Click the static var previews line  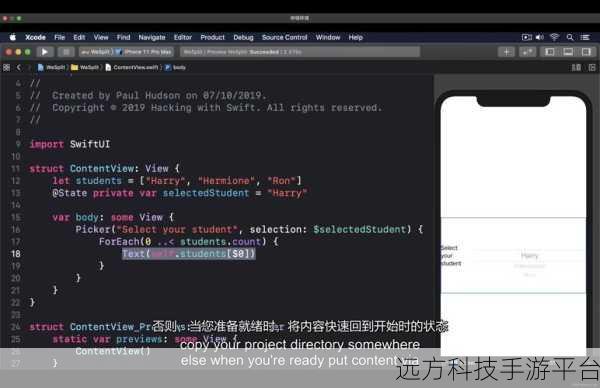coord(145,339)
